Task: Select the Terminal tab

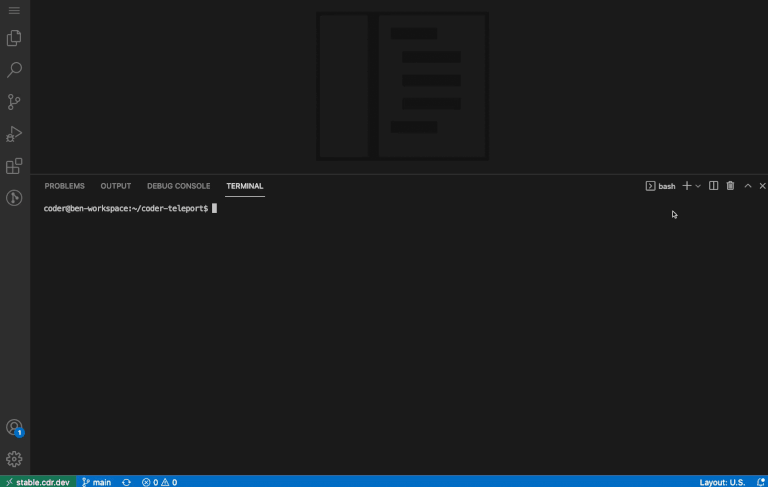Action: 245,186
